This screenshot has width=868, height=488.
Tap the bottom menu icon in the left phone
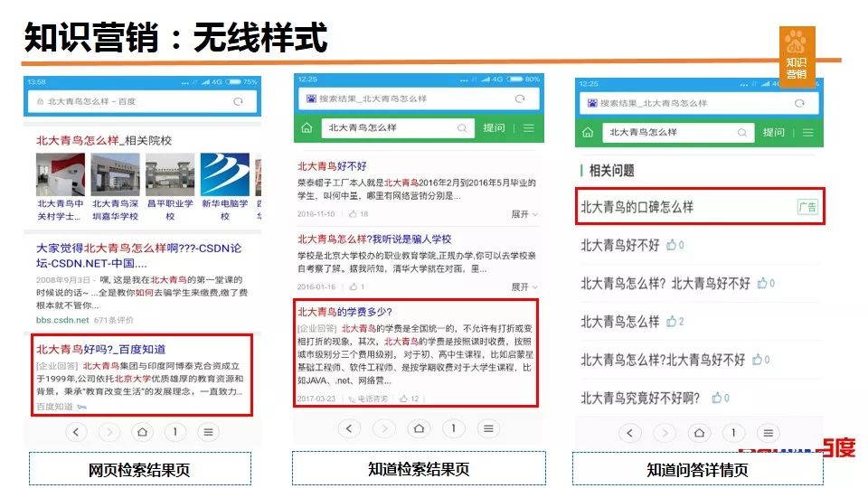click(x=208, y=432)
